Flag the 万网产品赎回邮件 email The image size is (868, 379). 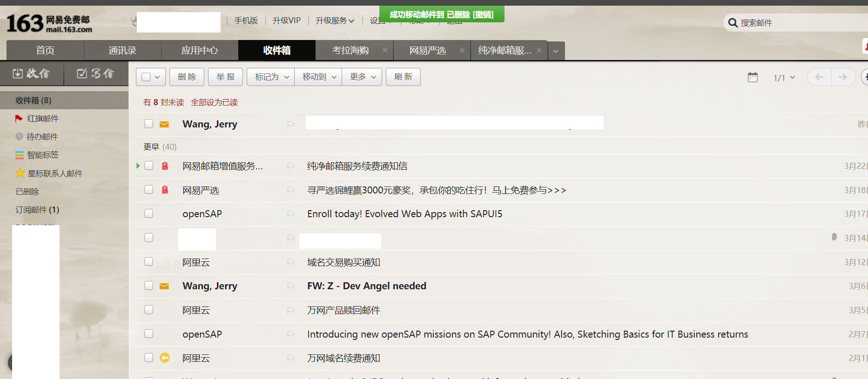pyautogui.click(x=291, y=310)
